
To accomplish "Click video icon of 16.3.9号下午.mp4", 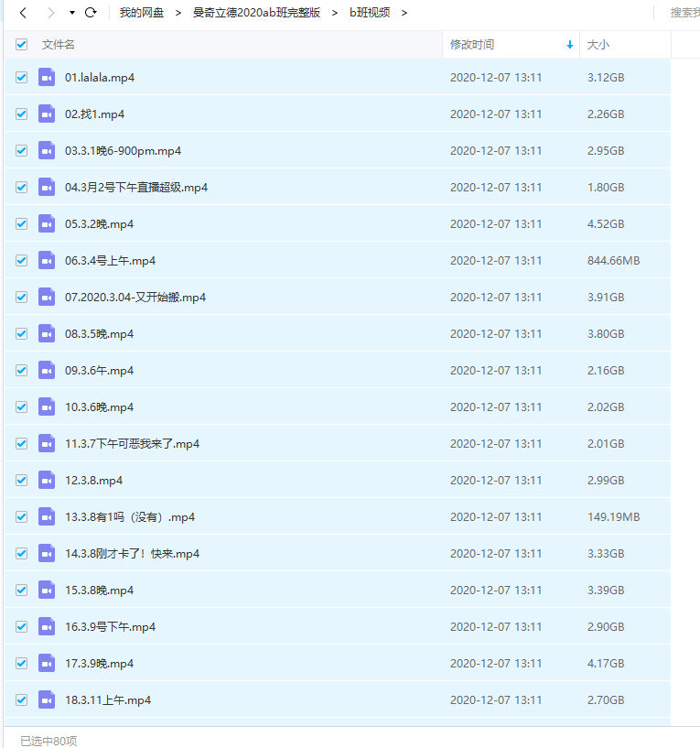I will tap(47, 627).
